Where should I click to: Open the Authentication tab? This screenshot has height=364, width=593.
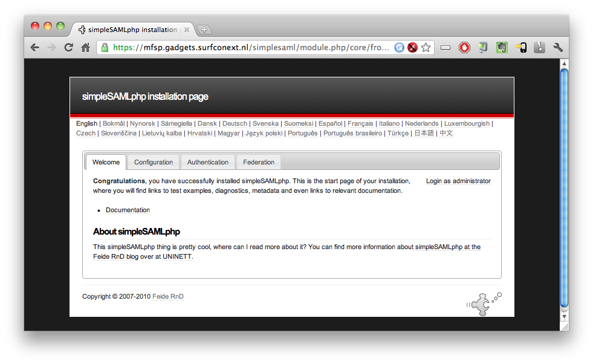[207, 162]
